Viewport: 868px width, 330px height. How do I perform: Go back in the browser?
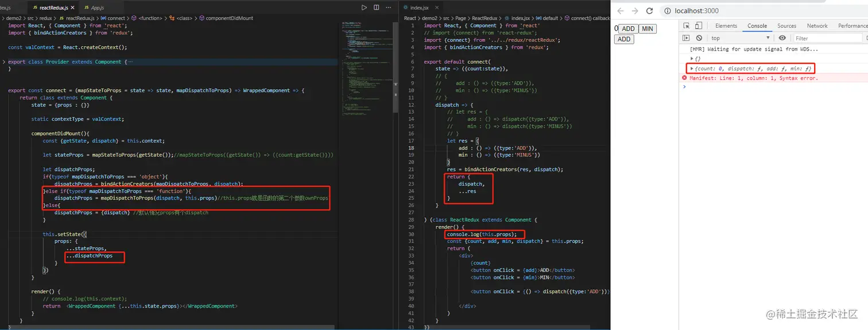(621, 11)
